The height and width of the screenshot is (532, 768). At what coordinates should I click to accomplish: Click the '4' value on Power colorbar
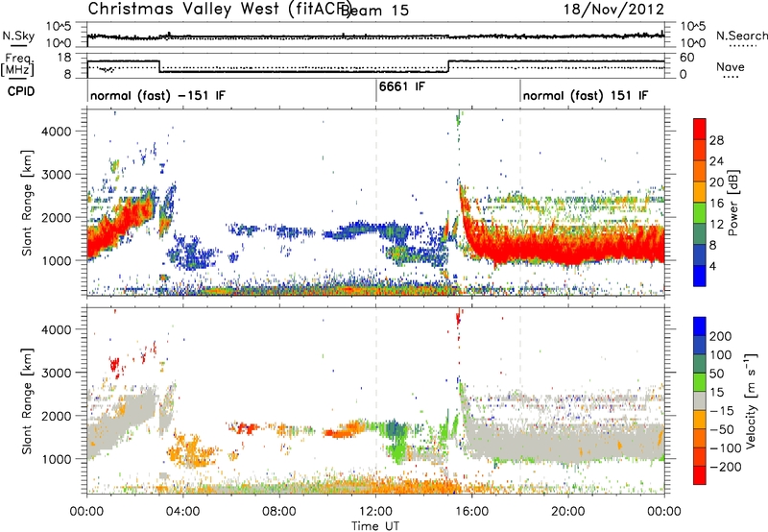pos(713,266)
